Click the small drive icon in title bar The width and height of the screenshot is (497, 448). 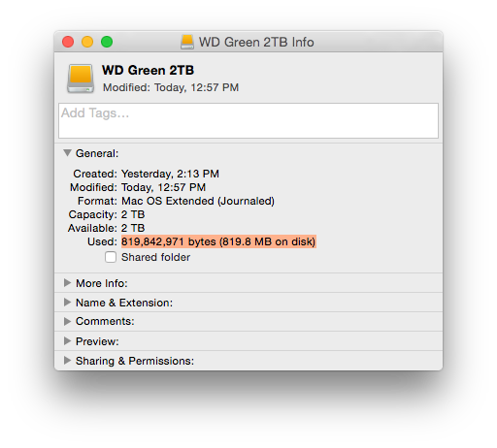pyautogui.click(x=187, y=42)
